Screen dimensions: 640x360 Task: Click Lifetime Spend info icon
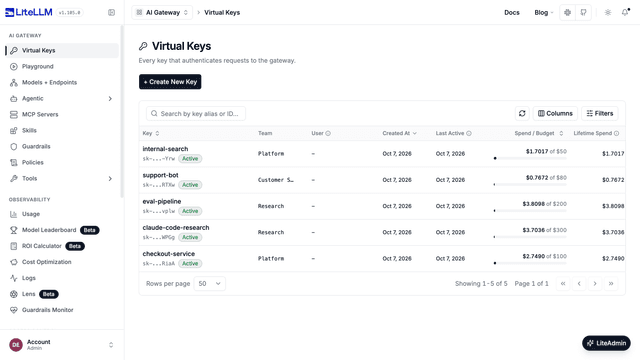click(x=616, y=133)
